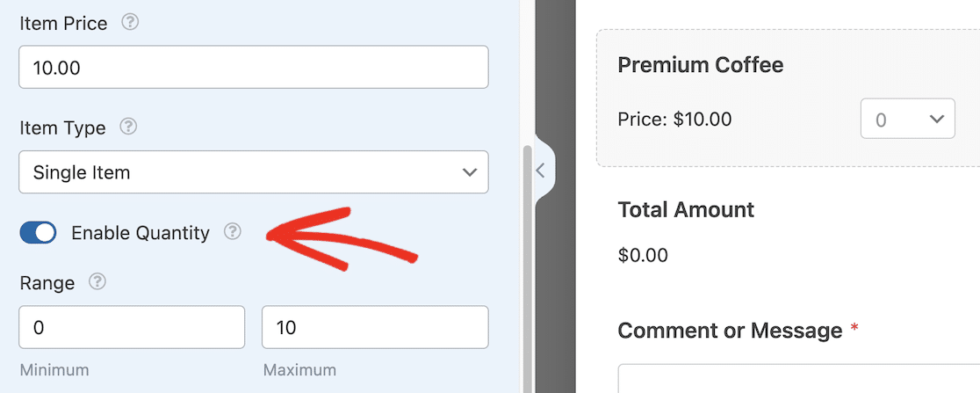This screenshot has width=980, height=393.
Task: Focus the Minimum range input box
Action: (132, 328)
